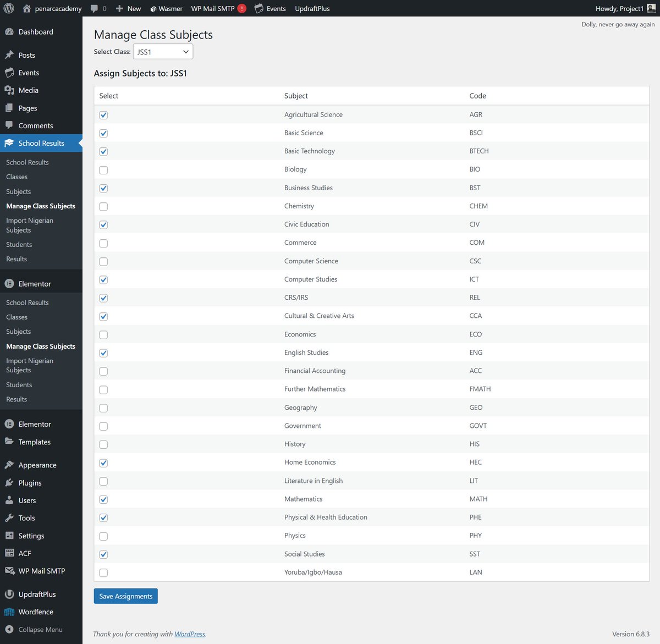Image resolution: width=660 pixels, height=644 pixels.
Task: Uncheck the Agricultural Science subject
Action: (103, 115)
